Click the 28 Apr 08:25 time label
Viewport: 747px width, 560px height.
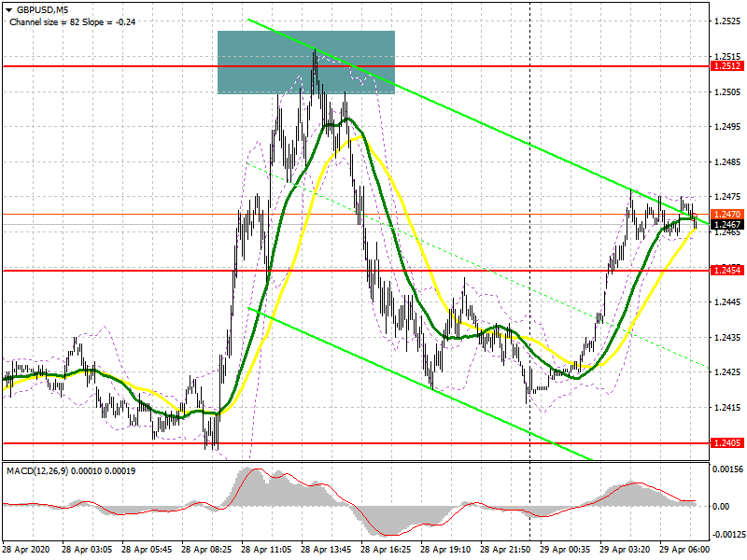point(206,550)
